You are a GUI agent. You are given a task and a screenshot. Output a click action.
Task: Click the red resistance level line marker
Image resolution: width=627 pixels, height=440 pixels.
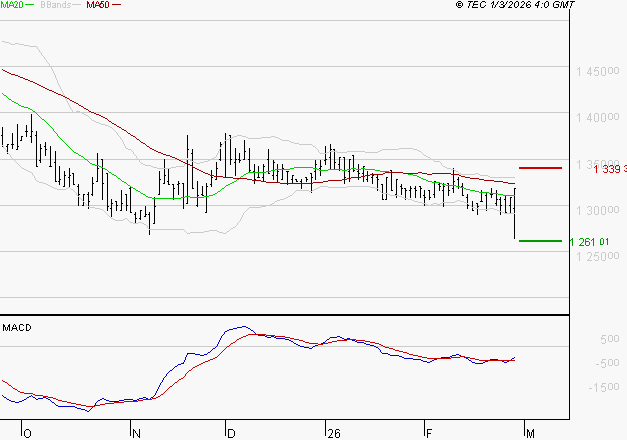[540, 168]
